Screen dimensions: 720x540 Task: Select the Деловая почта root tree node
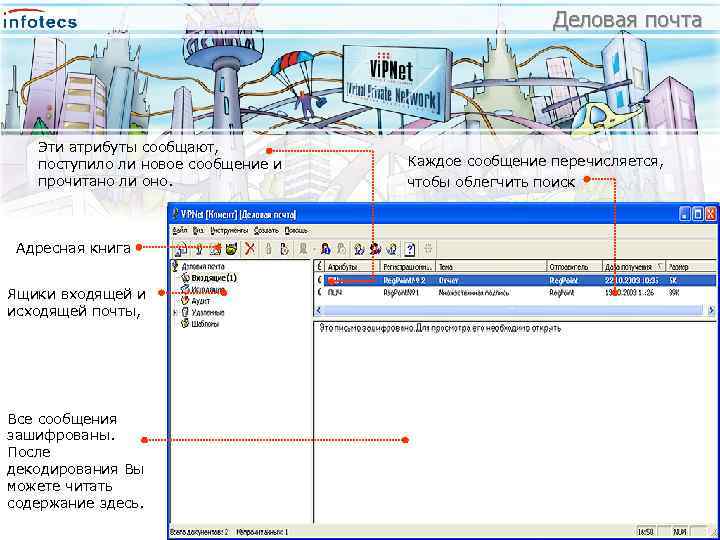point(203,266)
